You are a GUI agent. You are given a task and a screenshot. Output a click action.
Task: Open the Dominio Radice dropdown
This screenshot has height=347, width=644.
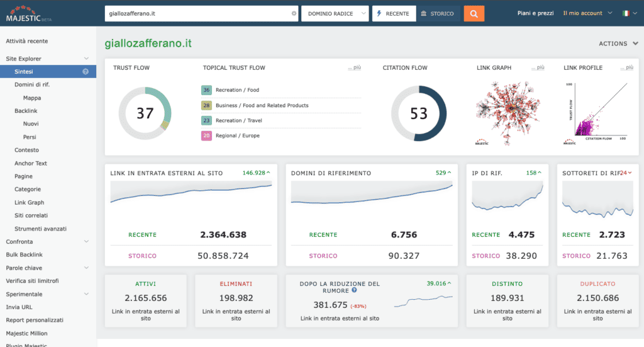[x=335, y=14]
